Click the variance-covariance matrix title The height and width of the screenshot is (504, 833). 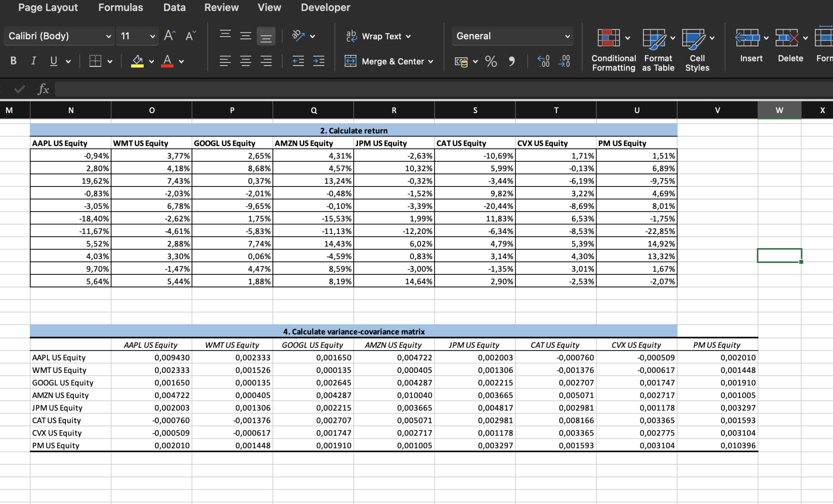pos(353,331)
